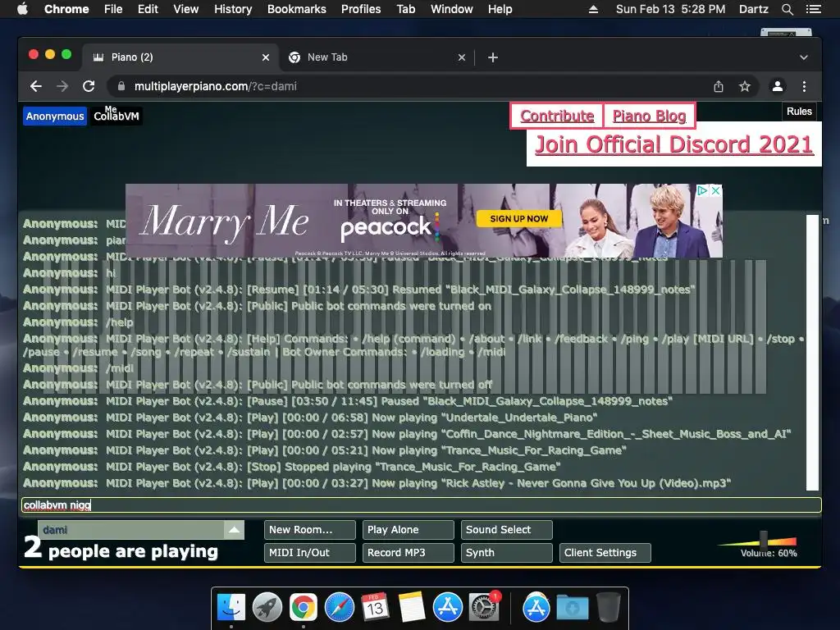Image resolution: width=840 pixels, height=630 pixels.
Task: Open Launchpad from the Dock
Action: pyautogui.click(x=267, y=608)
